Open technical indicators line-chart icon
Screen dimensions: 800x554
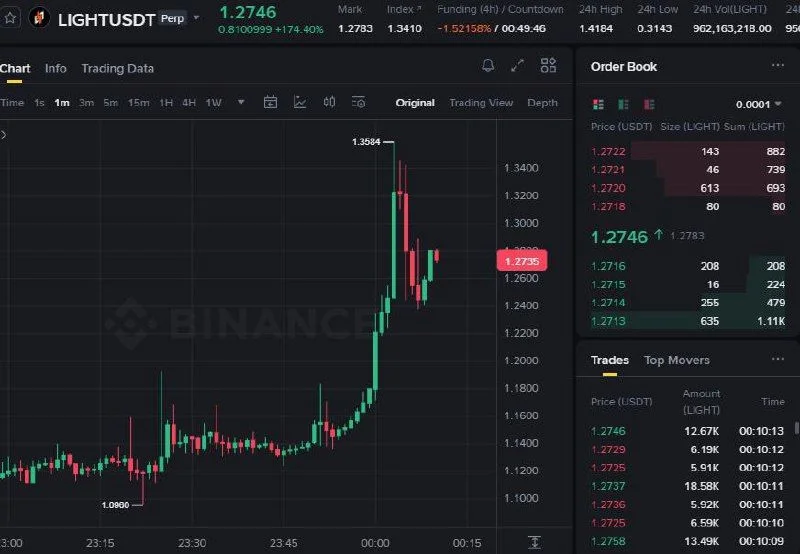pyautogui.click(x=300, y=103)
